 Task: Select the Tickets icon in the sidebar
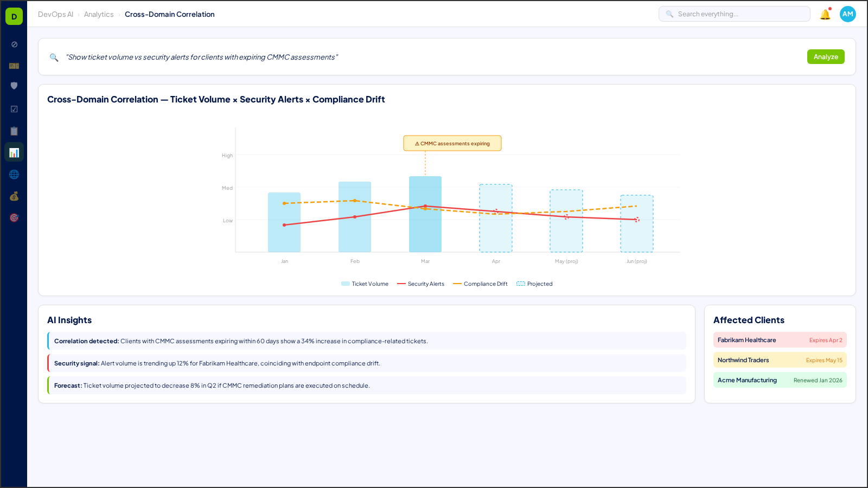(14, 66)
